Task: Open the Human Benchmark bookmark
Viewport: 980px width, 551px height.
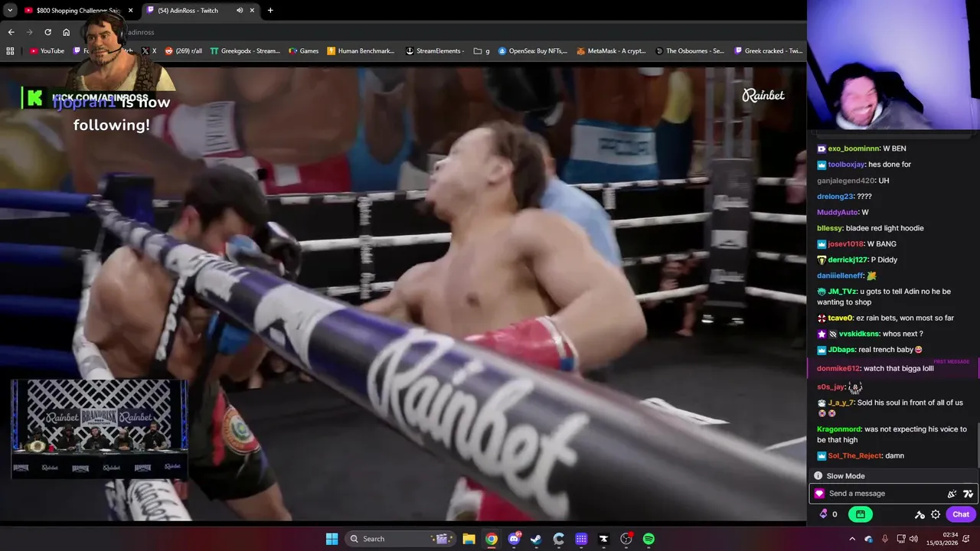Action: (361, 51)
